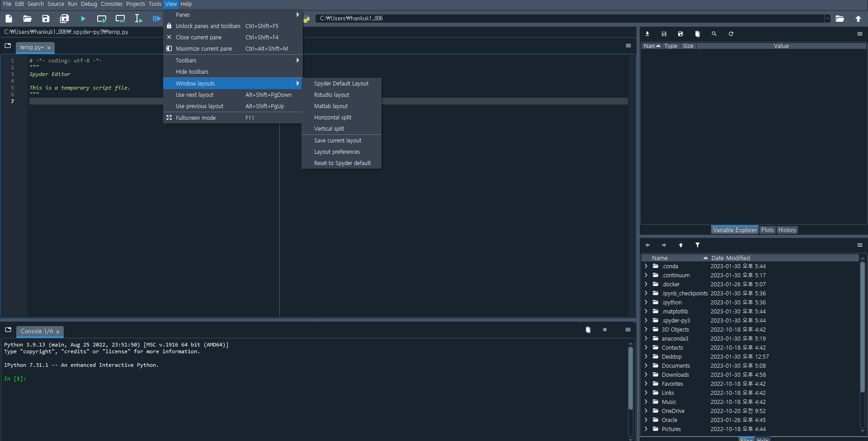Switch to the Plots tab
The image size is (868, 441).
[x=767, y=230]
